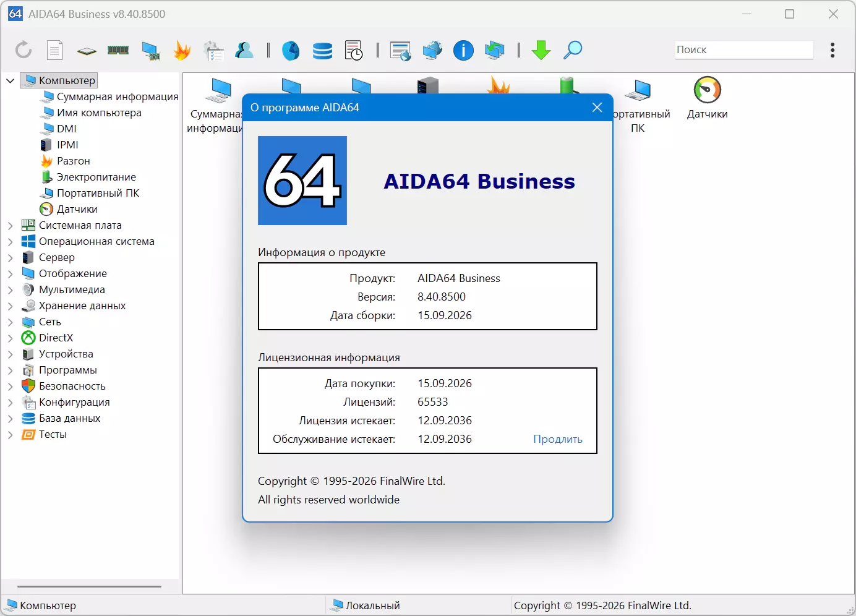Click the blue disk toolbar icon

pos(291,50)
